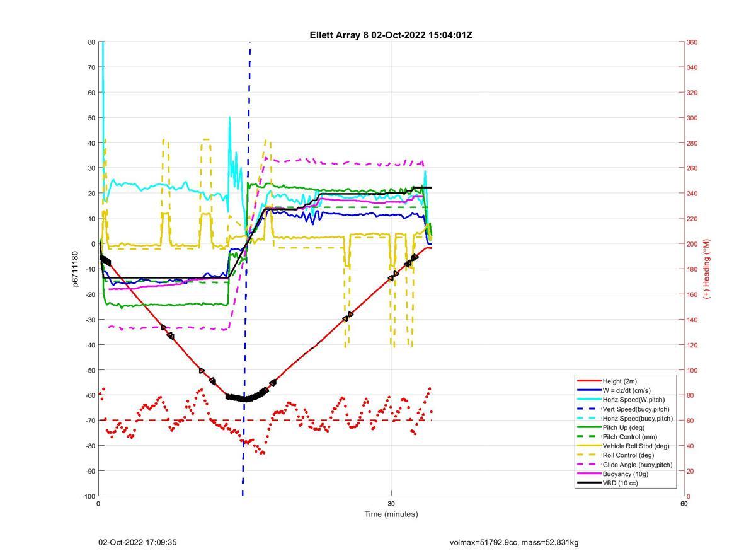Select the Vert Speed(buoy,pitch) legend entry

[623, 409]
